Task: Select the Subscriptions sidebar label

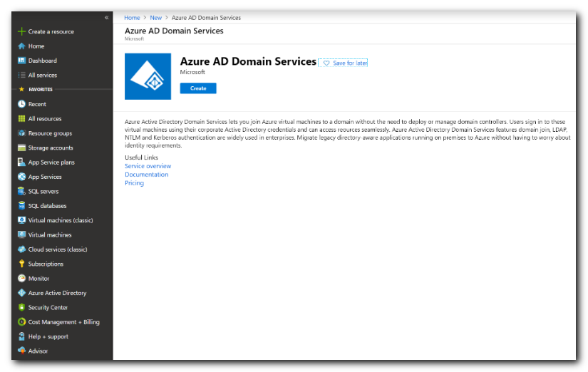Action: pos(46,264)
